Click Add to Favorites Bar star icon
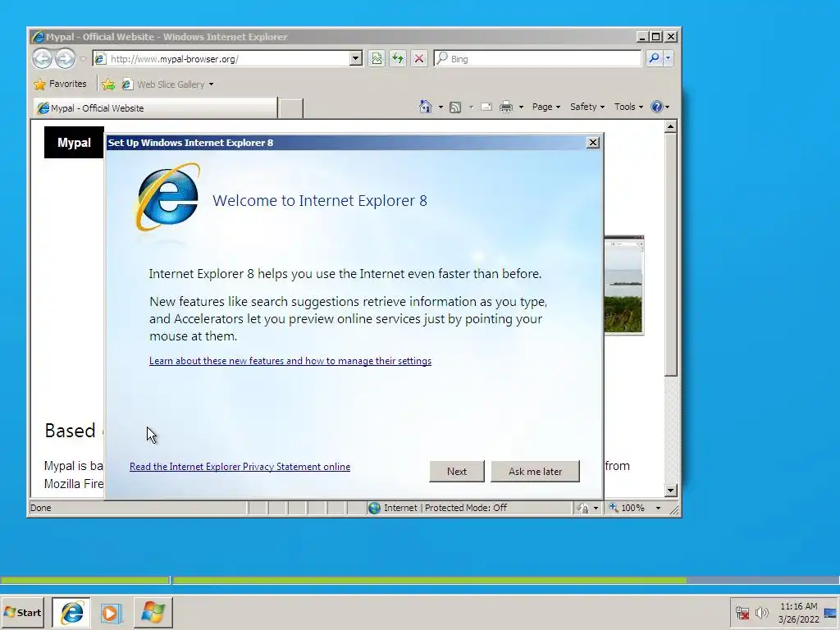Viewport: 840px width, 630px height. (108, 84)
